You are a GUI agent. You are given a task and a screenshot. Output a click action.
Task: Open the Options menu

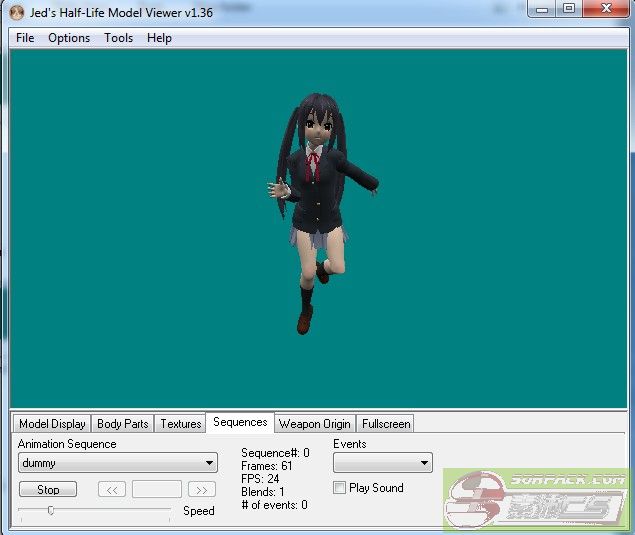pos(69,38)
